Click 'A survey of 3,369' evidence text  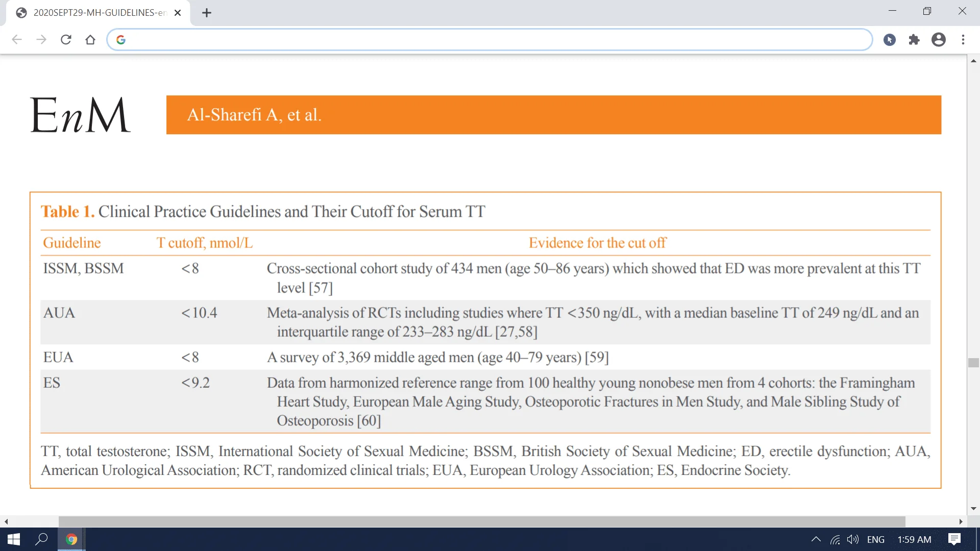[318, 357]
